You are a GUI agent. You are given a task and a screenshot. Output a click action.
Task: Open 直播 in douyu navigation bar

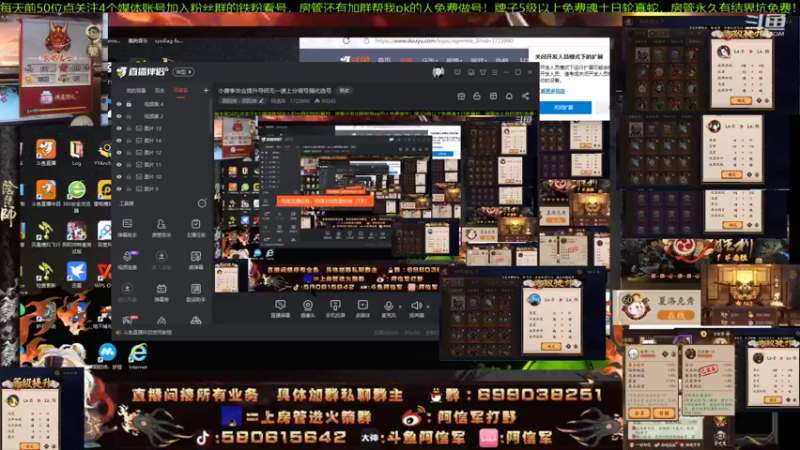pyautogui.click(x=406, y=60)
